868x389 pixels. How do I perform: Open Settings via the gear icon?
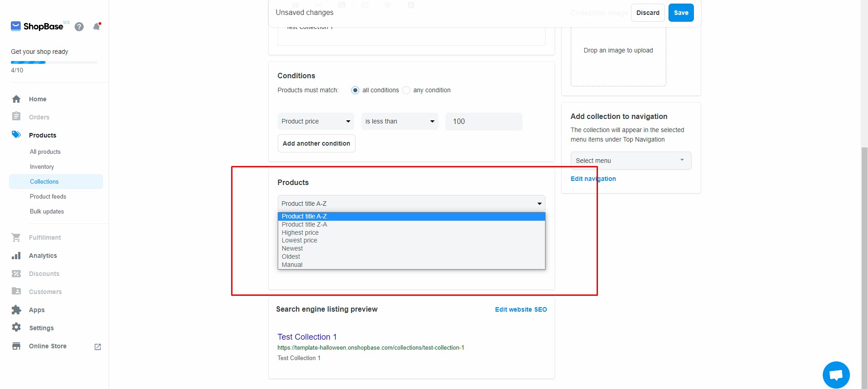pos(16,327)
